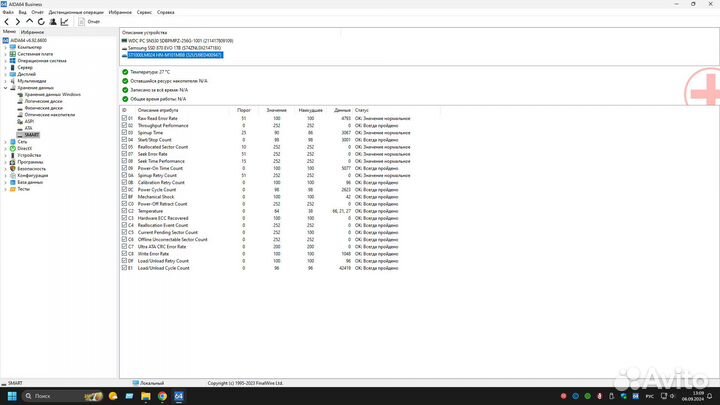Go up one level with Up arrow

[28, 20]
